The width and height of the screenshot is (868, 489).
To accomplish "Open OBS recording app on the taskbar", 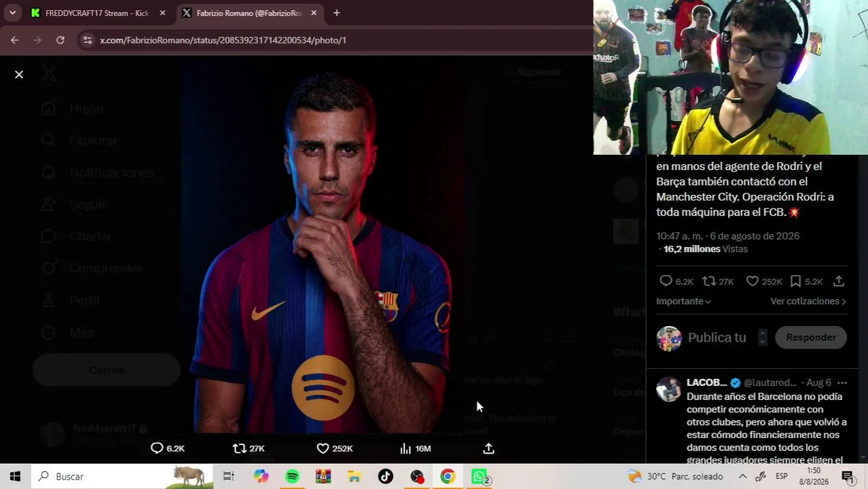I will click(x=416, y=477).
